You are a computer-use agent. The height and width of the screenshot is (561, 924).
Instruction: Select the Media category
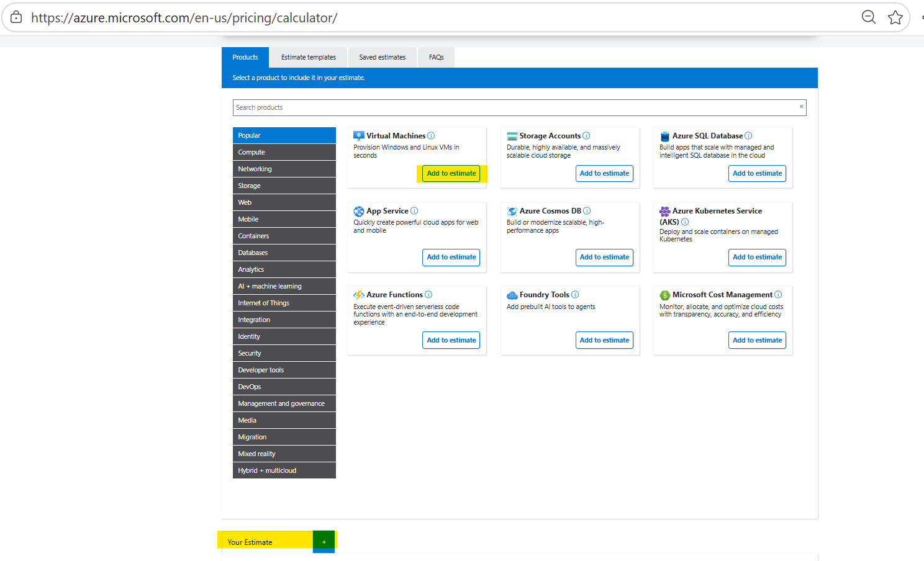tap(284, 420)
